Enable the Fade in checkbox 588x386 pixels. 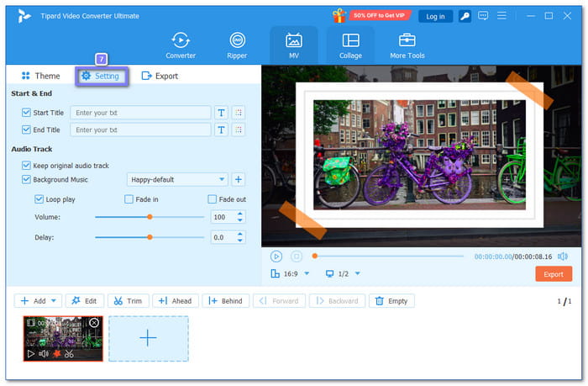pos(129,199)
